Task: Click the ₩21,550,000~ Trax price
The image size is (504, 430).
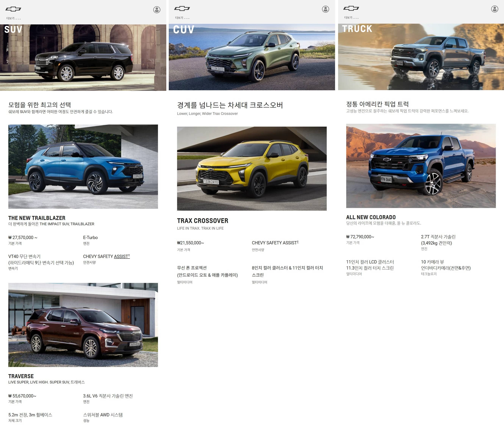Action: tap(191, 243)
